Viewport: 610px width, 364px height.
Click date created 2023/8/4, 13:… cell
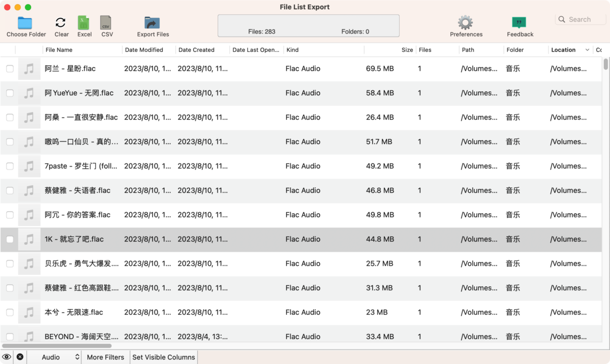coord(202,337)
